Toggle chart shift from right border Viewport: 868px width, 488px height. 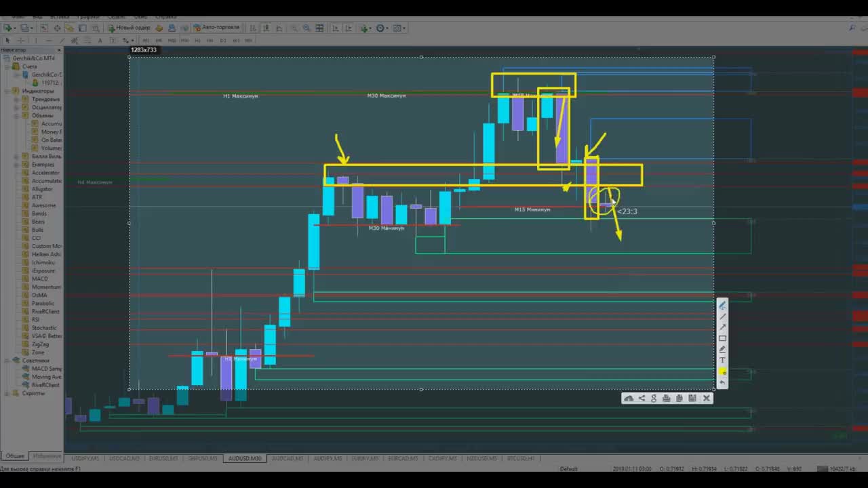pos(348,28)
